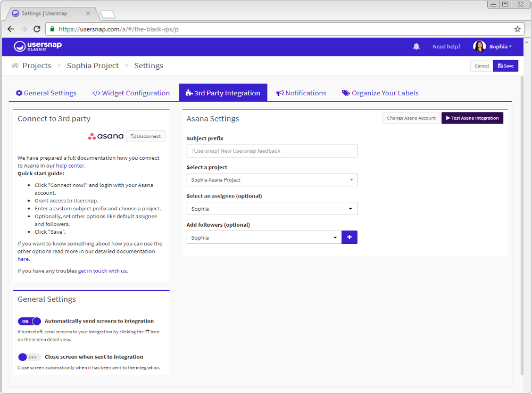
Task: Click the browser address bar
Action: click(x=285, y=29)
